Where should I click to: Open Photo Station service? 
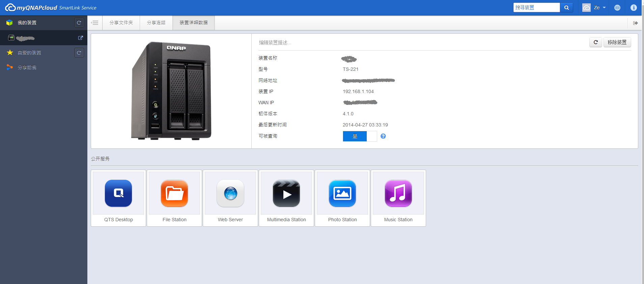(x=342, y=193)
